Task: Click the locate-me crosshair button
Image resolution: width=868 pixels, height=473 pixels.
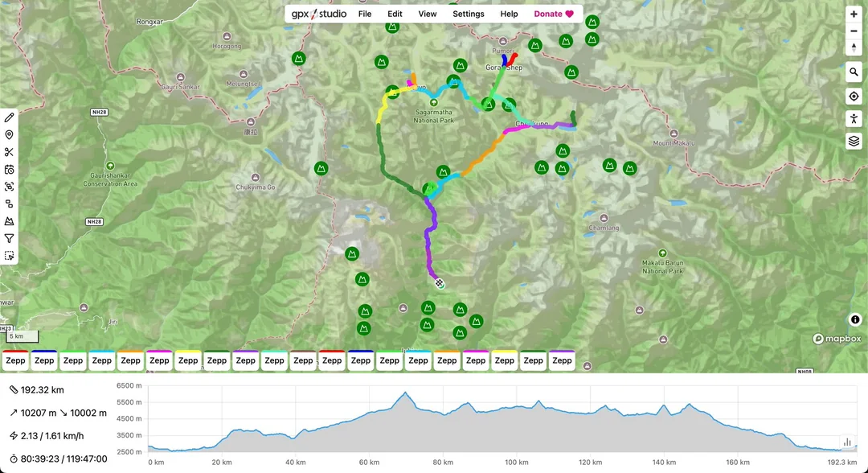Action: (854, 96)
